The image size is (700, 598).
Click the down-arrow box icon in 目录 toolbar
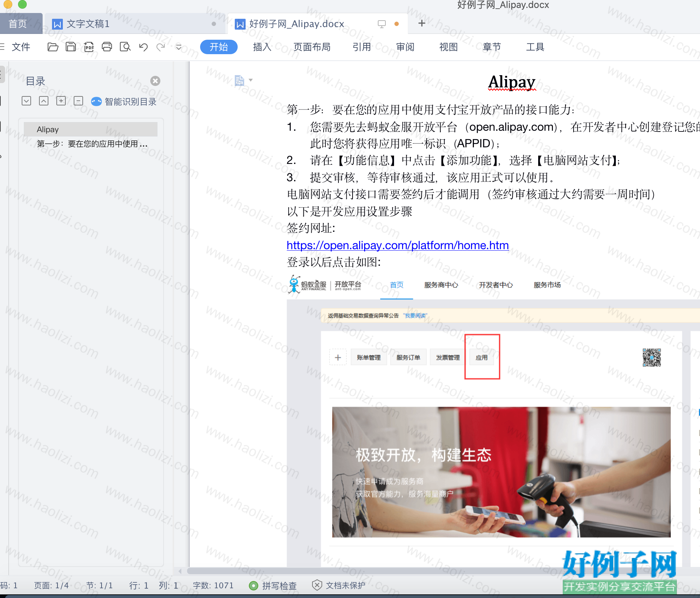26,101
